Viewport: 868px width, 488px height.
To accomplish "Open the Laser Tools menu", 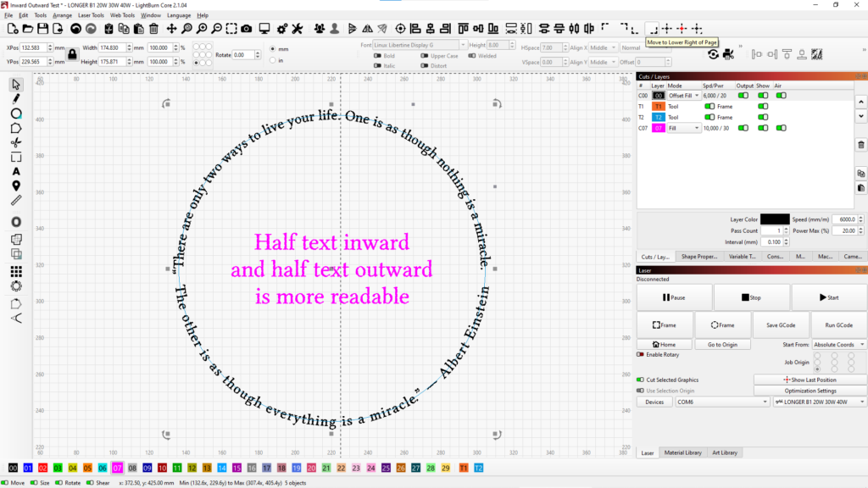I will (x=91, y=15).
